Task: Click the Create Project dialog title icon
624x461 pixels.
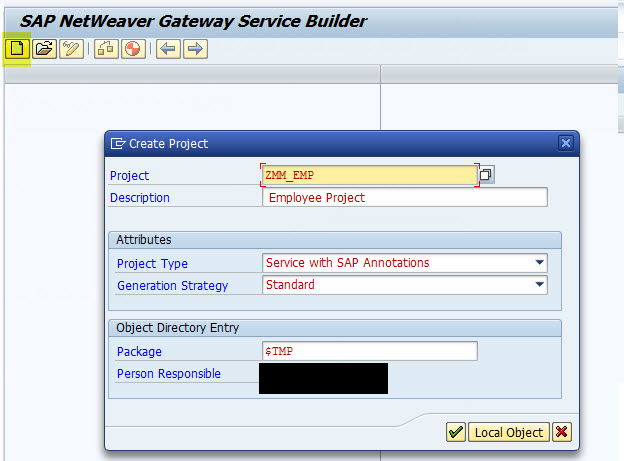Action: click(x=118, y=143)
